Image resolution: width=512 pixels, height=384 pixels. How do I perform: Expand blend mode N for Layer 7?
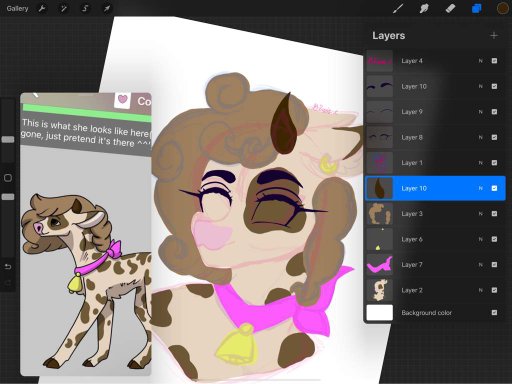point(480,265)
